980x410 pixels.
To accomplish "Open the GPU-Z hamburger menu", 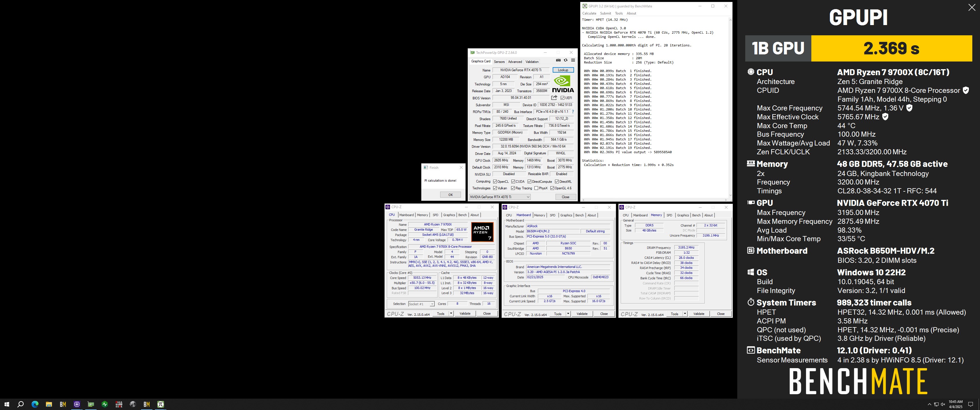I will coord(573,60).
